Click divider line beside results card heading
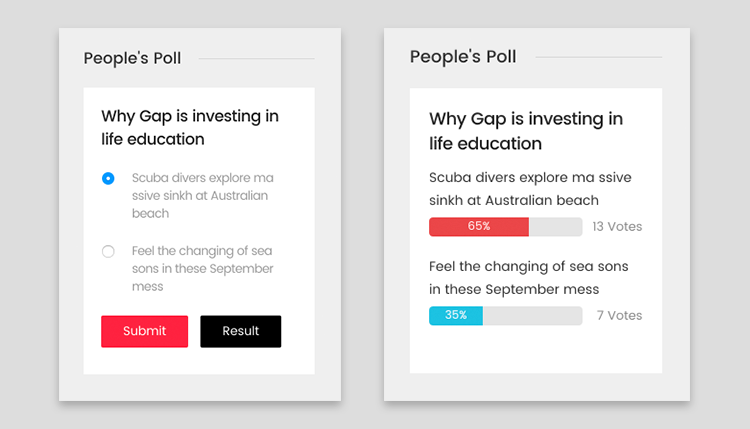Viewport: 750px width, 429px height. 598,57
